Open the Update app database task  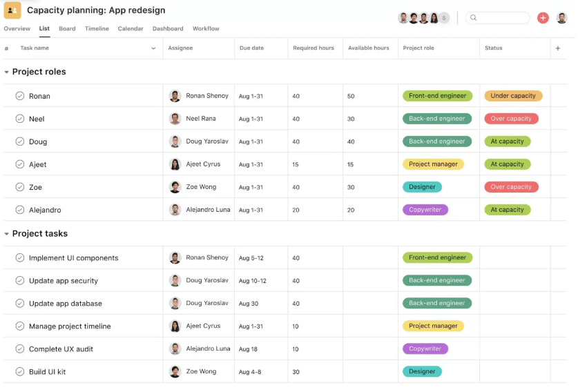65,304
